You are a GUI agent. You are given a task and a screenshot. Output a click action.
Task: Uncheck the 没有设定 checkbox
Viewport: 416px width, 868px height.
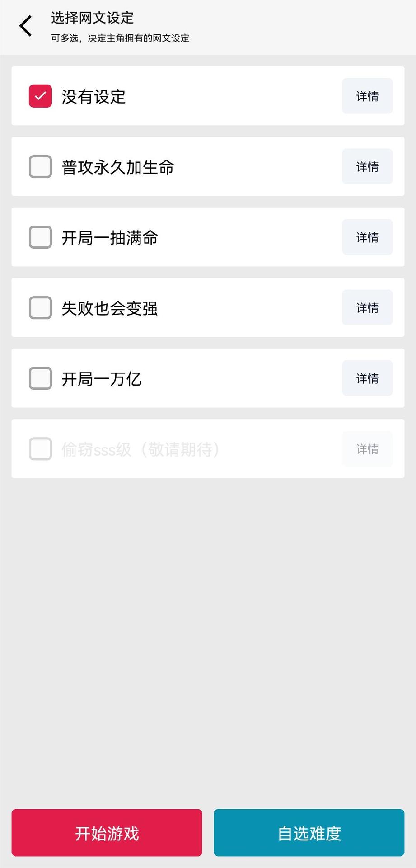tap(40, 96)
